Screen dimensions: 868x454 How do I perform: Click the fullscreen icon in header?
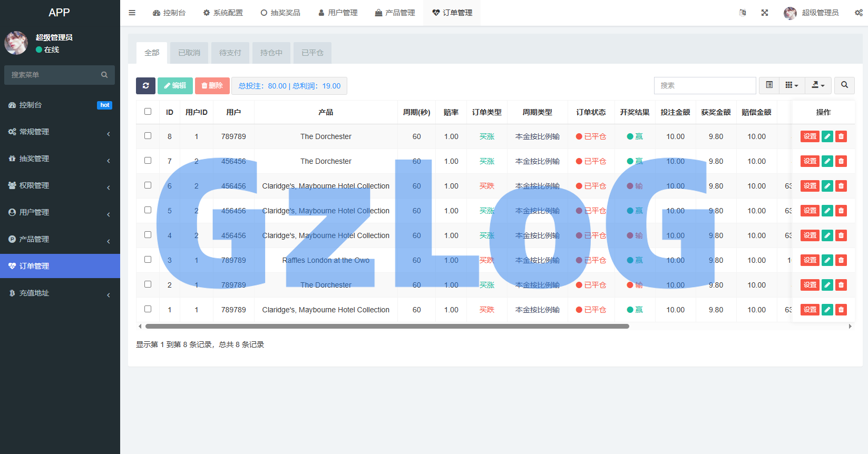pos(765,13)
